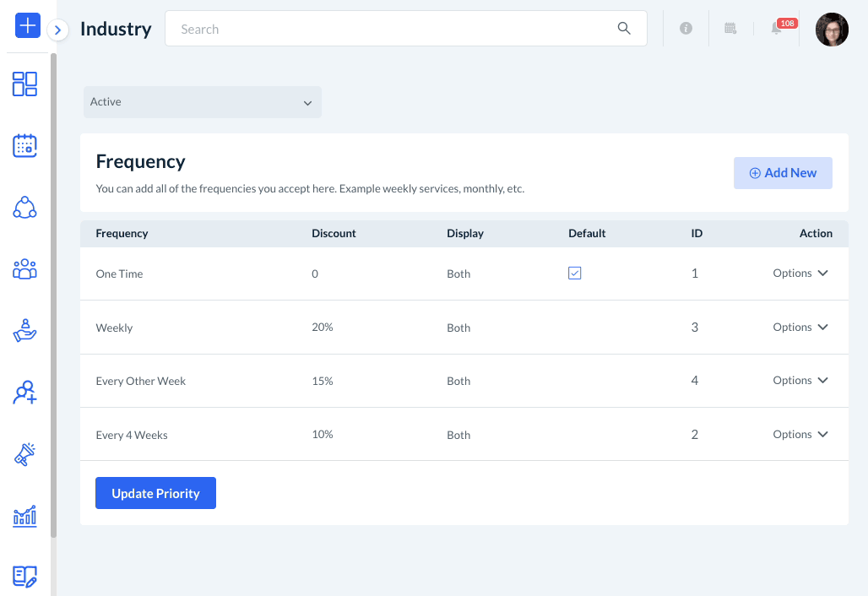The image size is (868, 596).
Task: Click the blue plus icon in sidebar
Action: click(28, 25)
